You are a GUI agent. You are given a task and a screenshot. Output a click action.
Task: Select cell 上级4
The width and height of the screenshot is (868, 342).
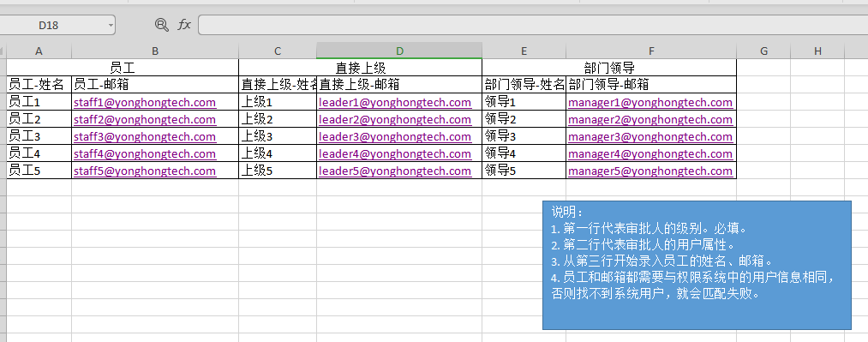click(278, 153)
